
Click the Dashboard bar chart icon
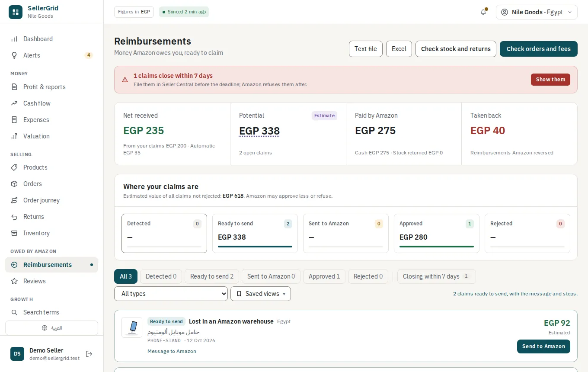coord(14,39)
